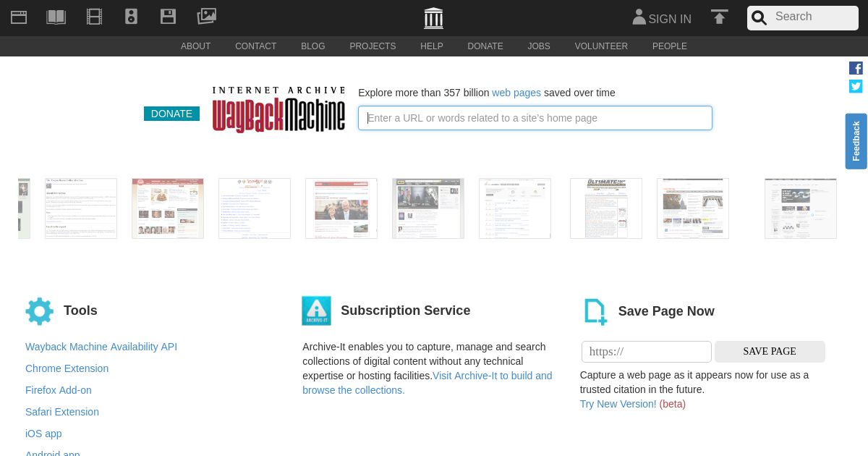Open the CONTACT menu item
This screenshot has height=456, width=868.
pos(256,46)
